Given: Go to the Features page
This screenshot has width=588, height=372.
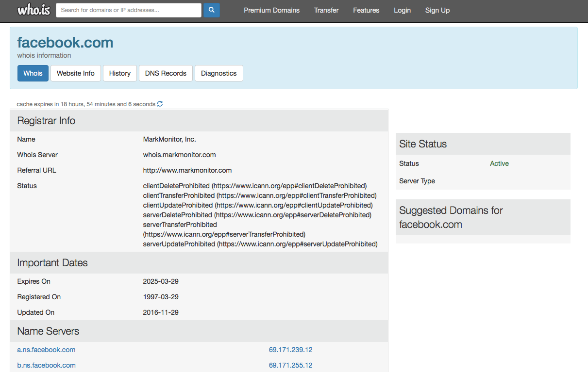Looking at the screenshot, I should (x=366, y=10).
